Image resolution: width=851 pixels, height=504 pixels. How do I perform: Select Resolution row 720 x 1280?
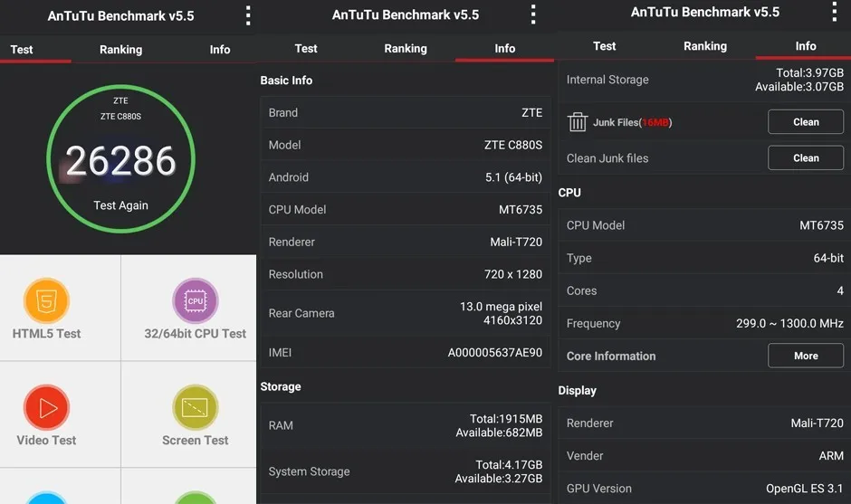[406, 274]
